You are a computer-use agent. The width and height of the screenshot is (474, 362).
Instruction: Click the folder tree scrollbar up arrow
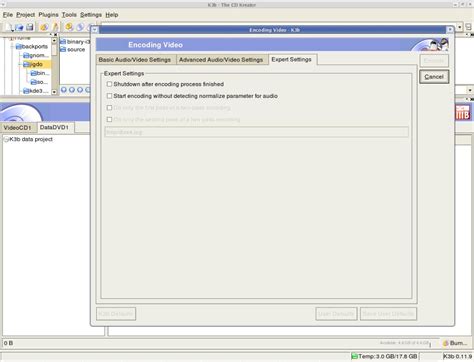tap(54, 40)
